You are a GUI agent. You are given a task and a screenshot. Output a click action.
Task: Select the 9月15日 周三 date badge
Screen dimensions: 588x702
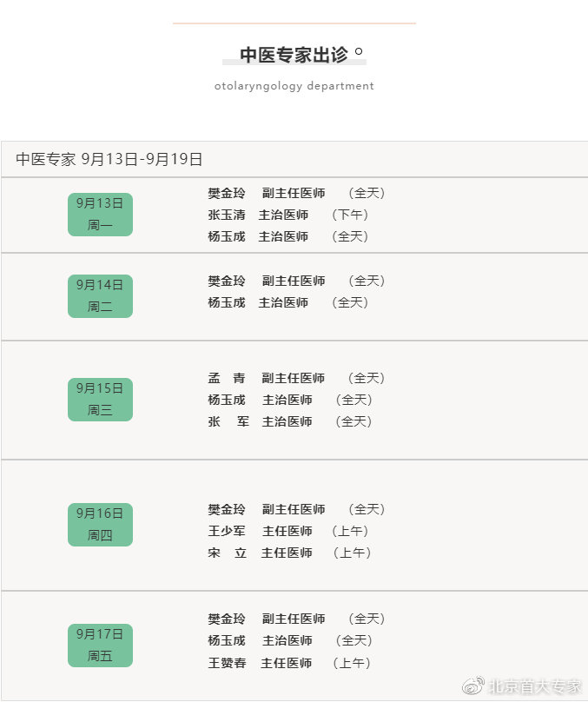click(x=100, y=400)
